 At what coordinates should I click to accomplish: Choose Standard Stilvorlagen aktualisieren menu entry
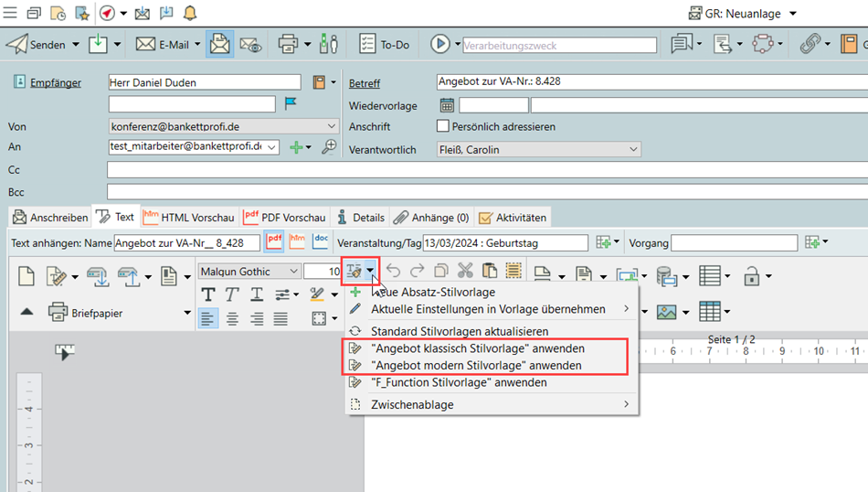[x=459, y=330]
